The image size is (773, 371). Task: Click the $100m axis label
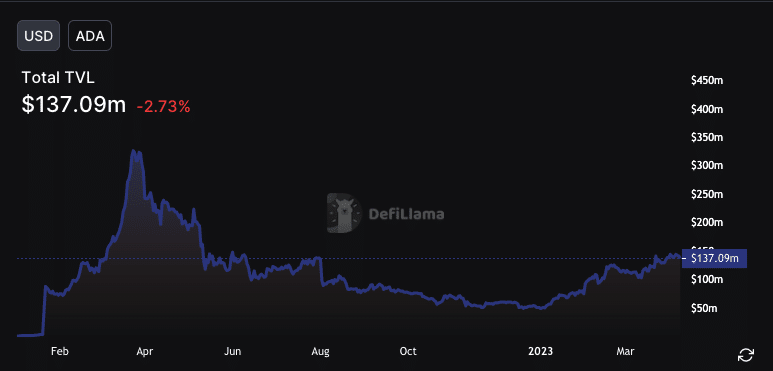[x=707, y=279]
